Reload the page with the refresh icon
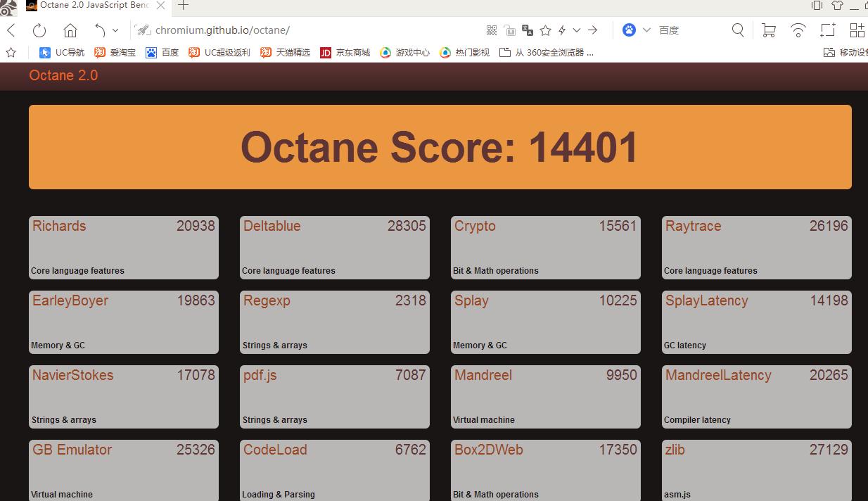 click(x=39, y=30)
